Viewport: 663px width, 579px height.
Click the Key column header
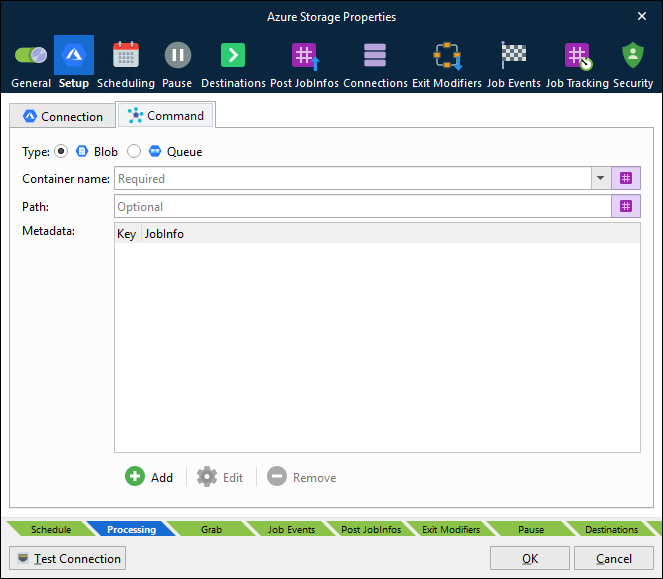pyautogui.click(x=126, y=234)
